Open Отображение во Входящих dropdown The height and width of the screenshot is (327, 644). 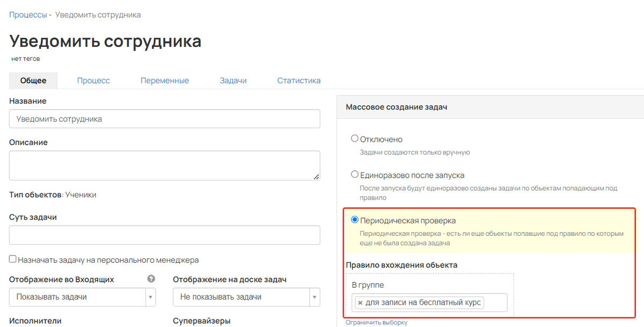[82, 297]
